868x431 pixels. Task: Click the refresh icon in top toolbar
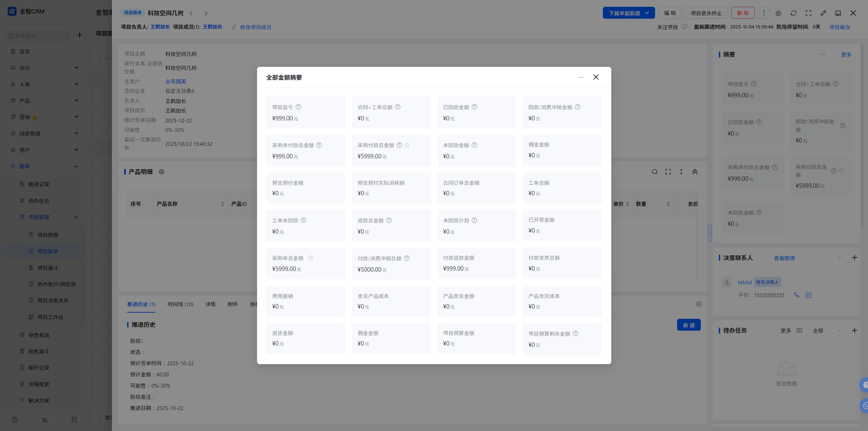793,13
